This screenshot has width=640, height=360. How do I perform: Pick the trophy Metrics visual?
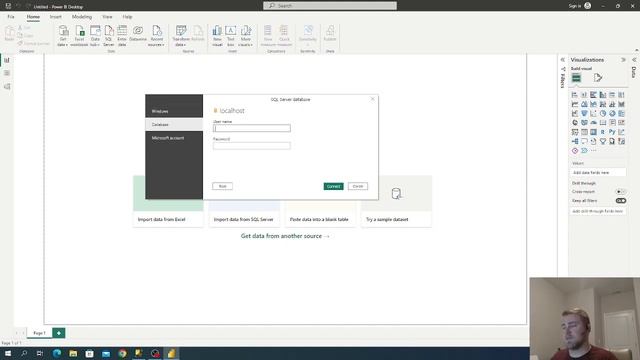pyautogui.click(x=603, y=141)
